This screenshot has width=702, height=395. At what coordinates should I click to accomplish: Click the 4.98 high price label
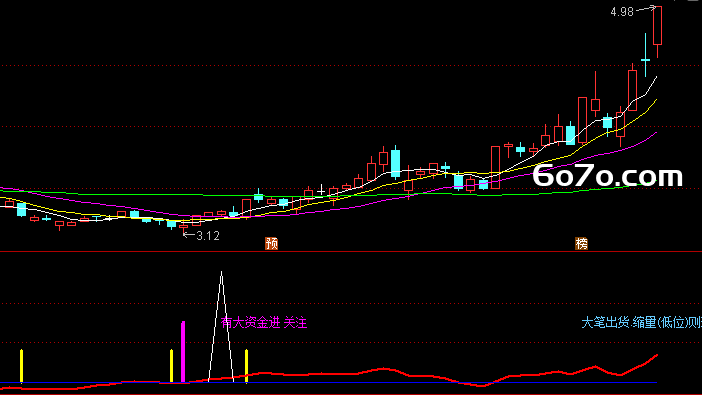(622, 12)
